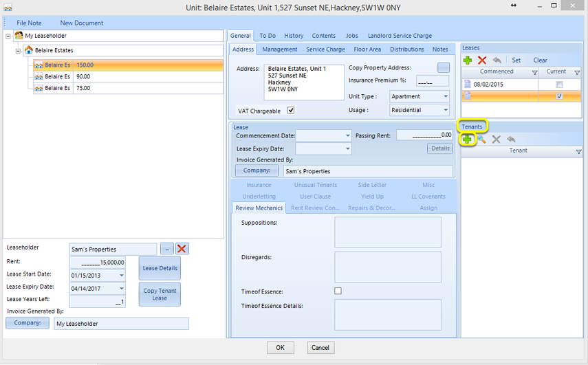Image resolution: width=588 pixels, height=365 pixels.
Task: Open File Note menu
Action: point(29,23)
